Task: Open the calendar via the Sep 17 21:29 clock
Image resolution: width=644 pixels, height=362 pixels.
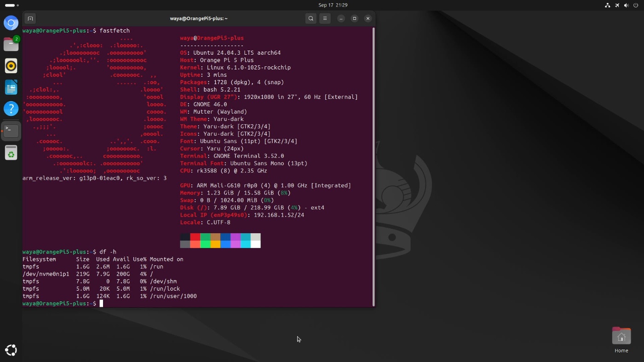Action: click(333, 5)
